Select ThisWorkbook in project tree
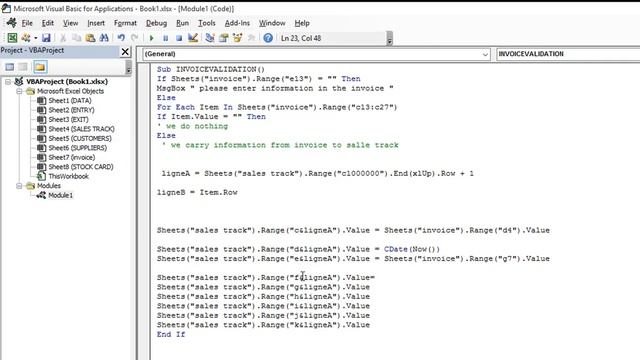The width and height of the screenshot is (640, 360). click(x=68, y=176)
